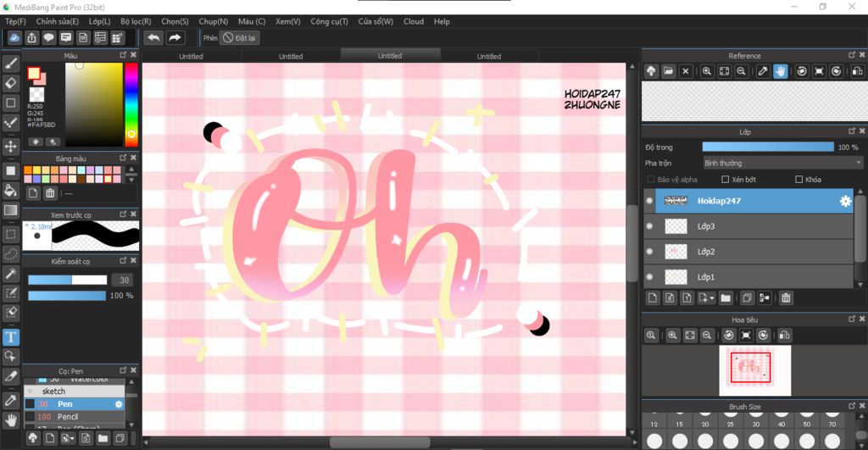The image size is (868, 450).
Task: Open the Cửa sổ(W) menu
Action: [x=376, y=21]
